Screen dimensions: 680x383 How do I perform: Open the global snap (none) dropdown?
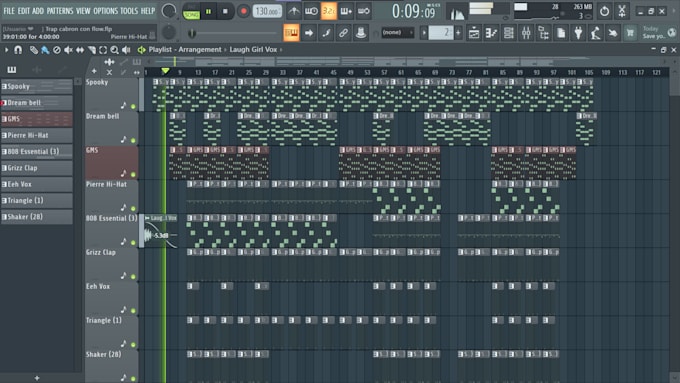[x=398, y=33]
